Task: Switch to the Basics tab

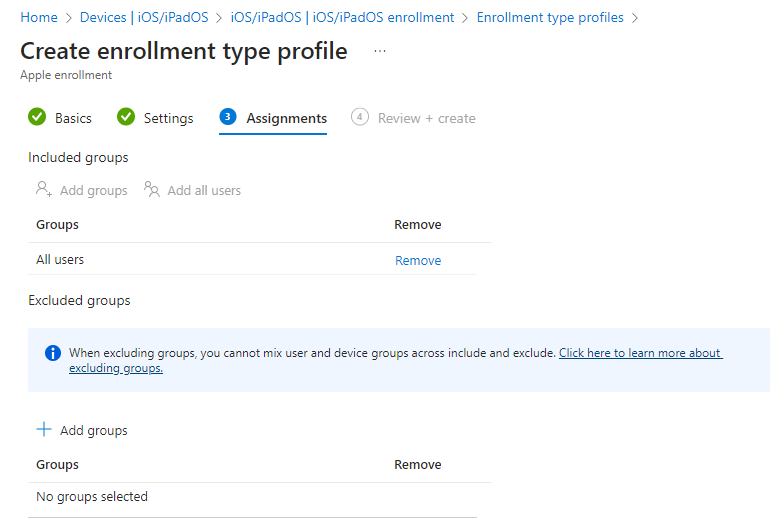Action: (73, 118)
